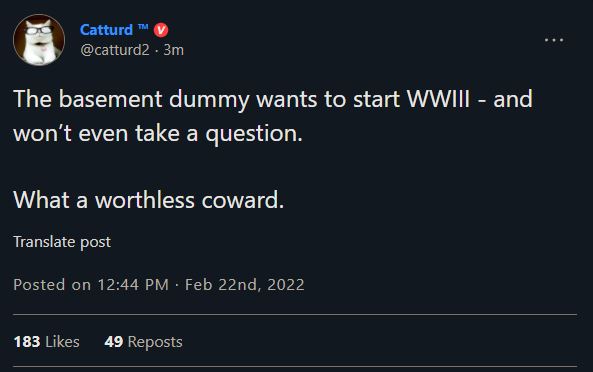Click the text won't even take a question
The height and width of the screenshot is (372, 593).
[158, 134]
